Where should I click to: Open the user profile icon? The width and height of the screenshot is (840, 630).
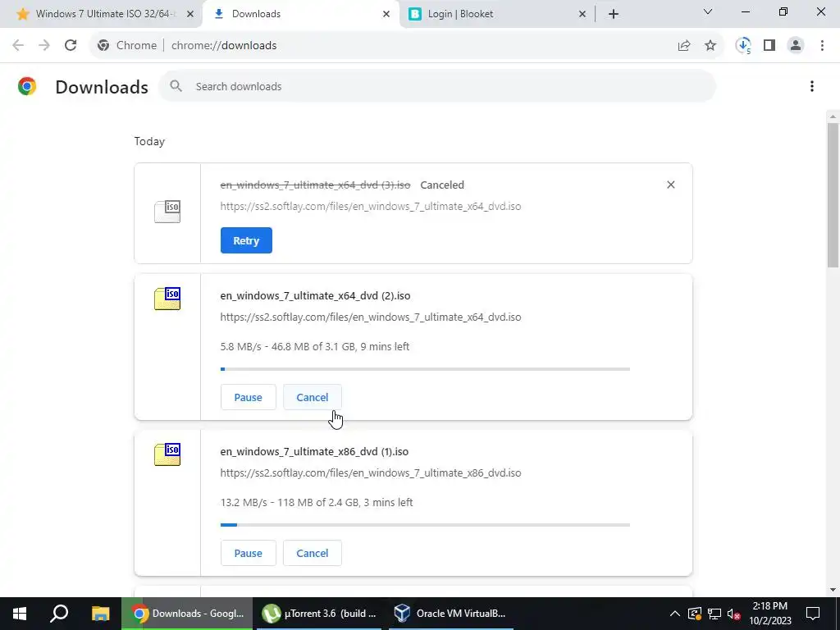(796, 46)
